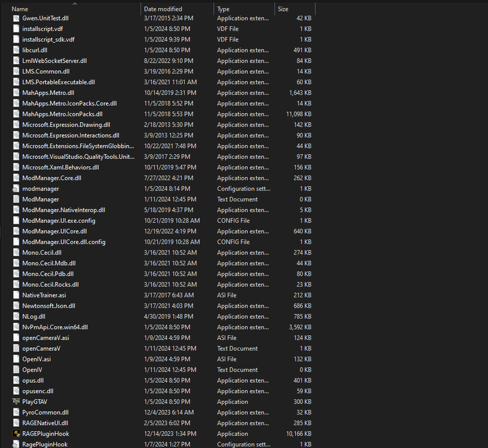The image size is (488, 448).
Task: Select the NativeTrainer.asi file icon
Action: coord(16,294)
